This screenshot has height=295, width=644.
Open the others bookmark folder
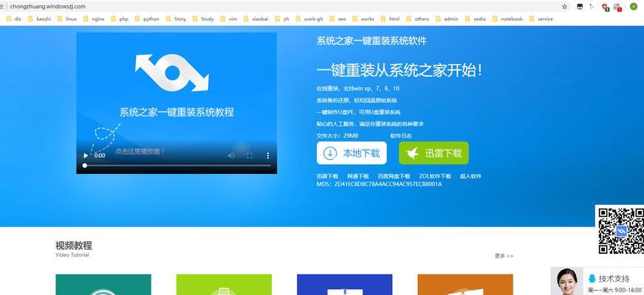(417, 19)
